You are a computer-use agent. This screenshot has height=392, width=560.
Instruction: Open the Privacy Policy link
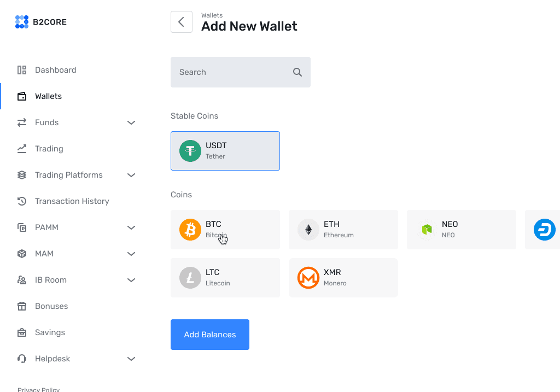coord(38,389)
